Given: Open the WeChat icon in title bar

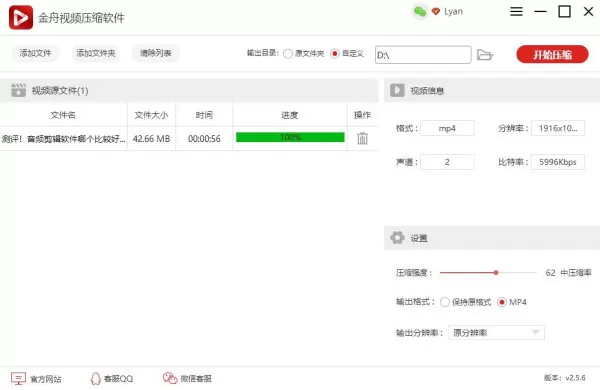Looking at the screenshot, I should coord(420,12).
